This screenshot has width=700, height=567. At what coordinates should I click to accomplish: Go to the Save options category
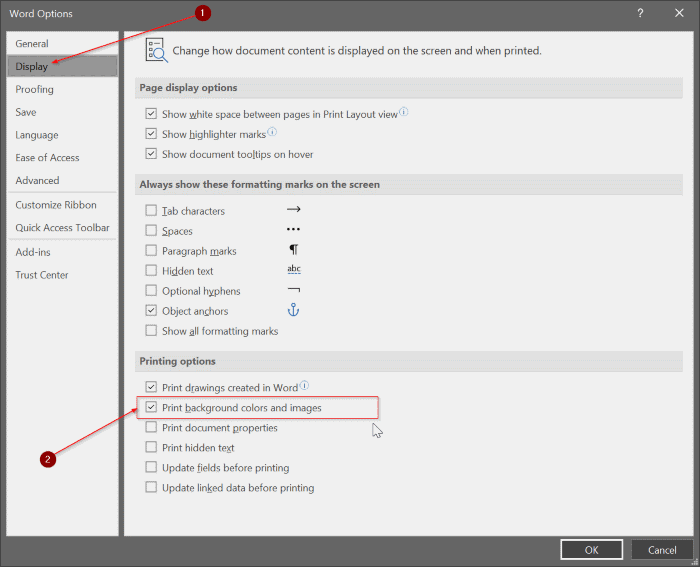[x=62, y=112]
